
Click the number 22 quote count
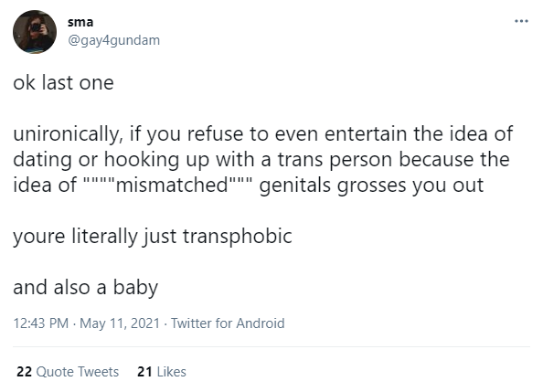click(25, 372)
